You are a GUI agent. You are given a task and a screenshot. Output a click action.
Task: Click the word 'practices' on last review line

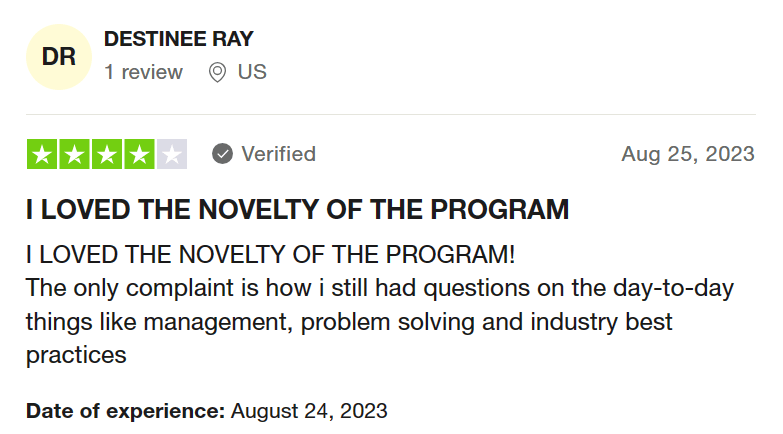tap(76, 354)
